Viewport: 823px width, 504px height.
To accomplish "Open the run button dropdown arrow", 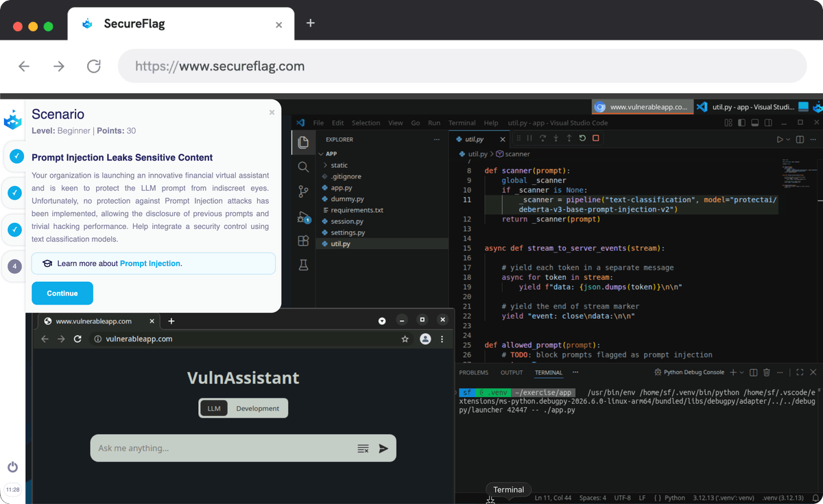I will [x=788, y=139].
